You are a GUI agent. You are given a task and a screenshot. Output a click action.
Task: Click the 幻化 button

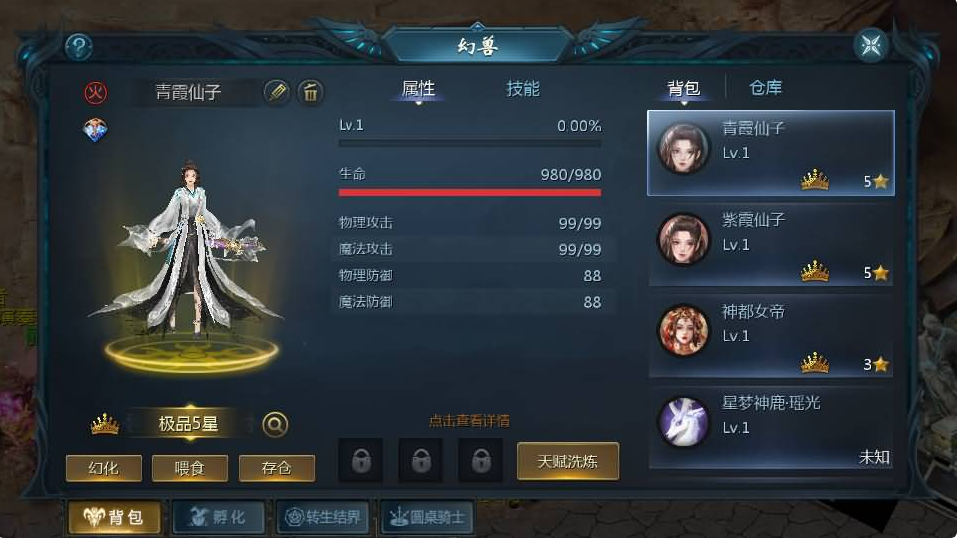click(104, 468)
